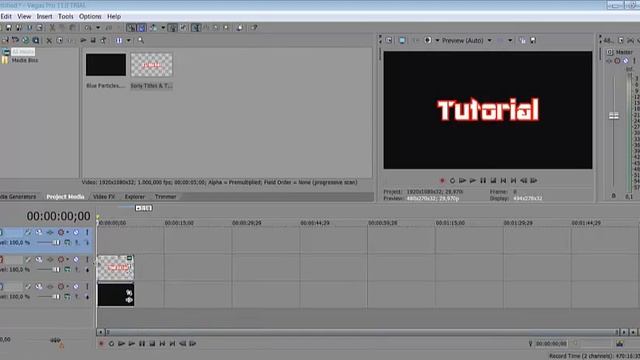The width and height of the screenshot is (640, 360).
Task: Open the Insert menu
Action: [x=44, y=16]
